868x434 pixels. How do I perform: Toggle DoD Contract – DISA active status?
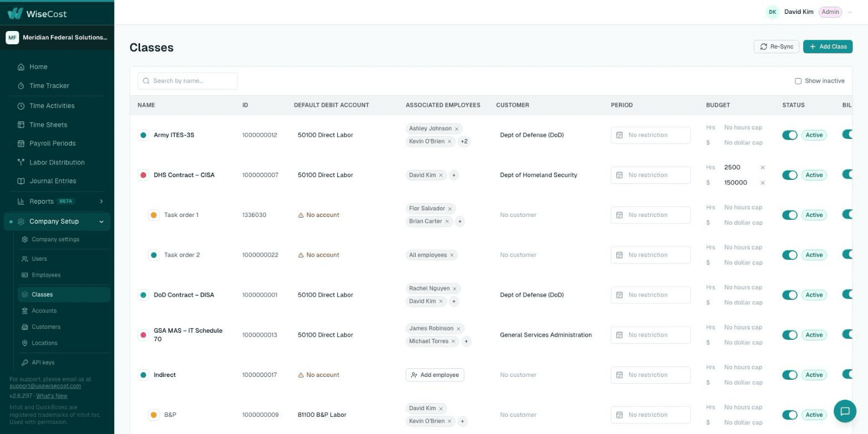(x=790, y=295)
